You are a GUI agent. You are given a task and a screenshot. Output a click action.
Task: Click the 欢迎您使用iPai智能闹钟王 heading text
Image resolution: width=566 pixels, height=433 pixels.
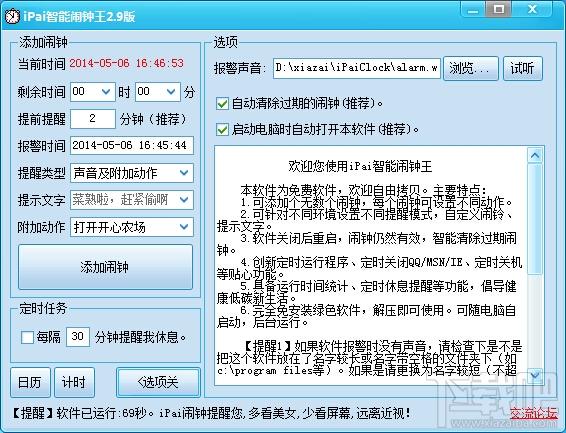click(x=360, y=166)
